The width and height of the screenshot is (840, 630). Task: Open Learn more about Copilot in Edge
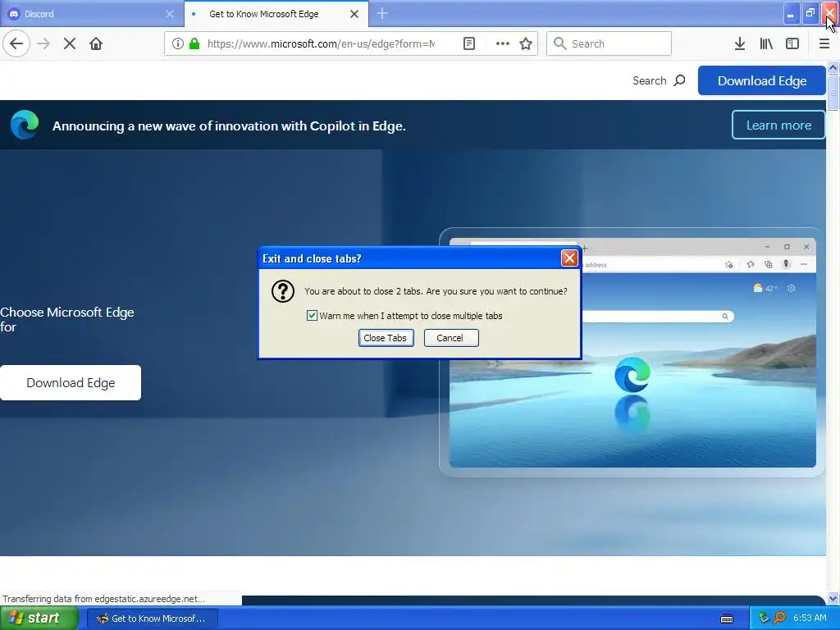point(778,125)
